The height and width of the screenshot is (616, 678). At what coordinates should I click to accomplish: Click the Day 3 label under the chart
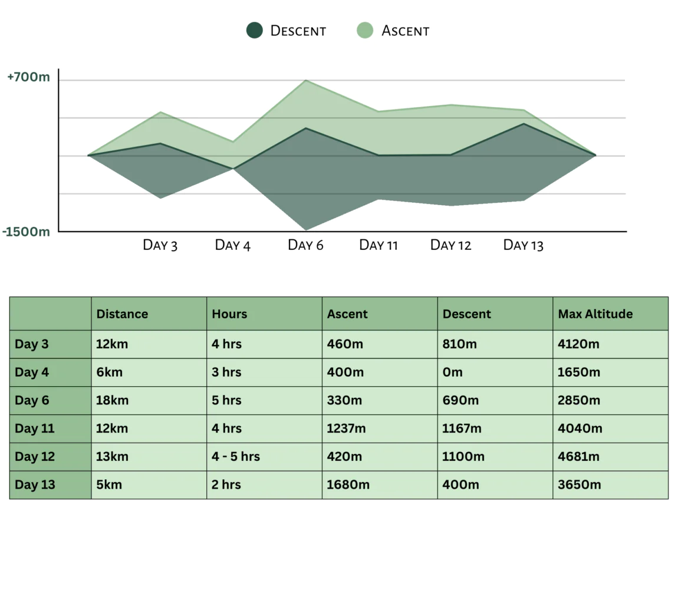[x=160, y=245]
